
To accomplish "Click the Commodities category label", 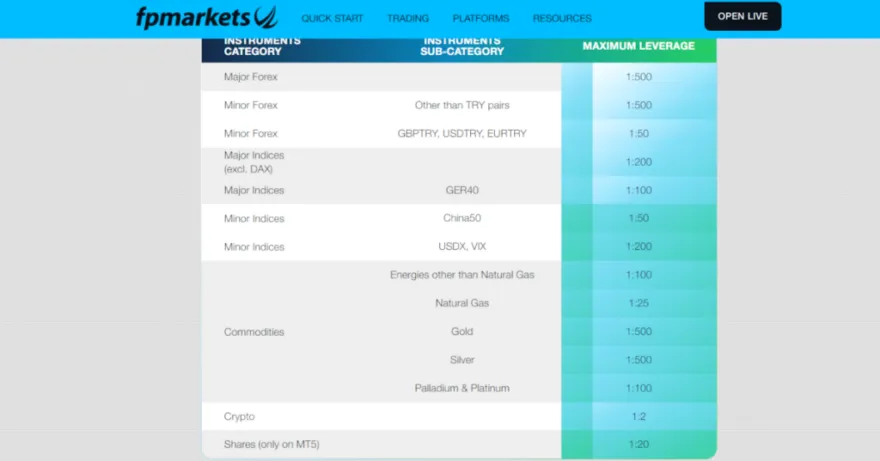I will coord(254,331).
